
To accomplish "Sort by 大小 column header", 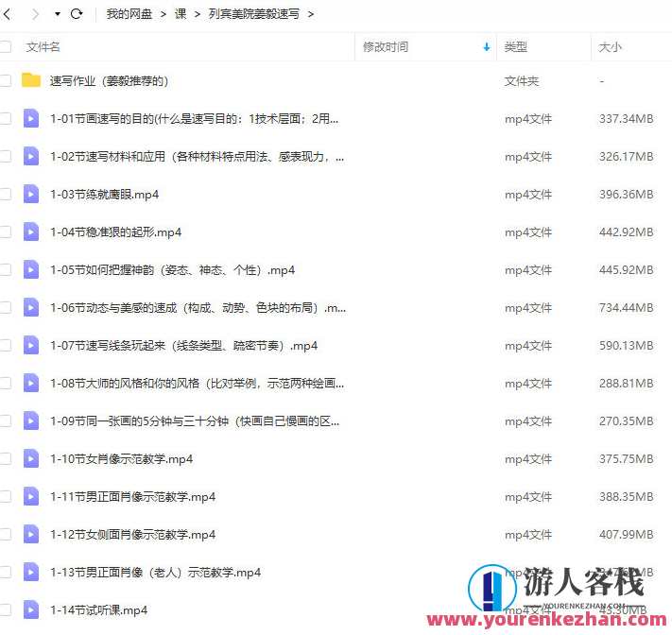I will [610, 46].
